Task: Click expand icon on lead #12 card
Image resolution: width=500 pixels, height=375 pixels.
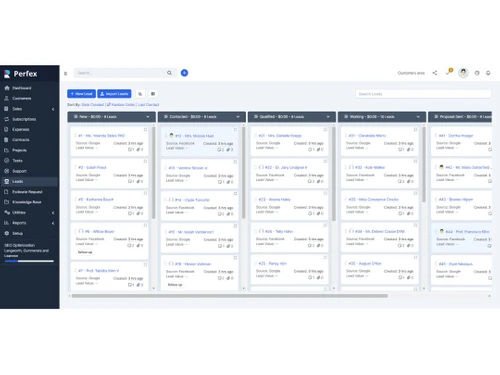Action: [x=235, y=129]
